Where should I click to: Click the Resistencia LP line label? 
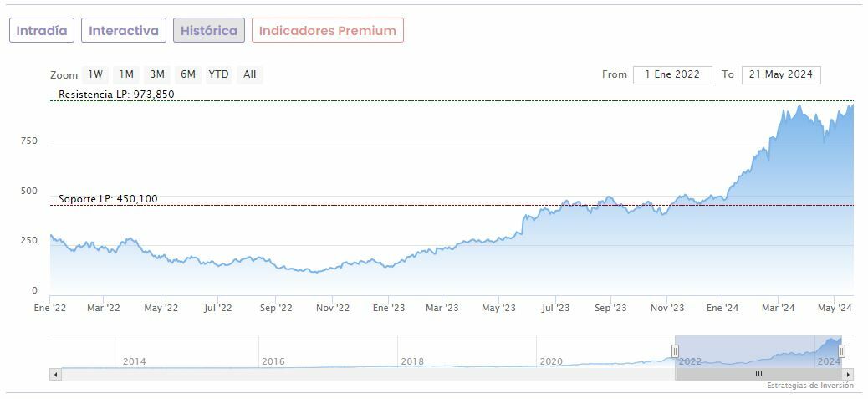tap(116, 95)
